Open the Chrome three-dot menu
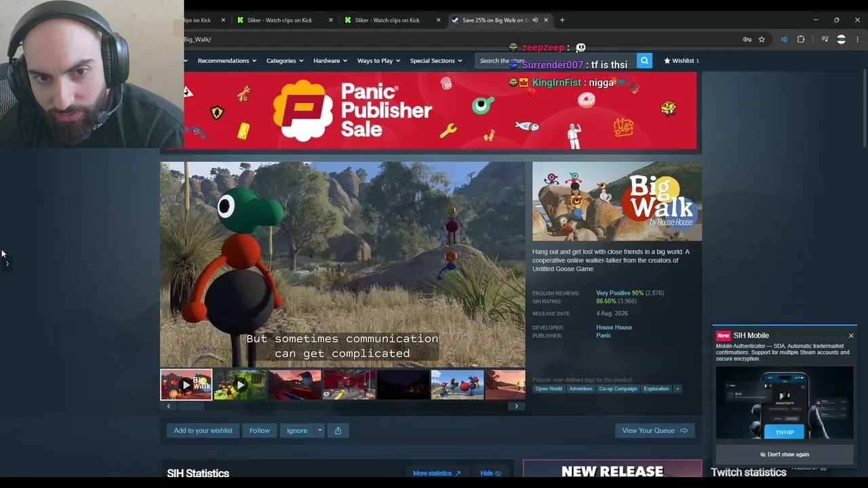 pyautogui.click(x=858, y=39)
